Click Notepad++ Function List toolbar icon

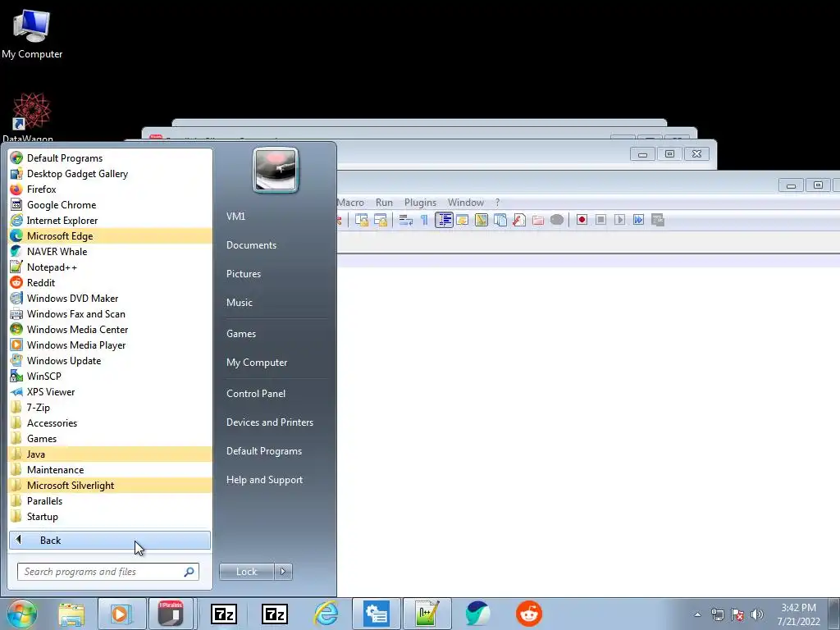[519, 220]
